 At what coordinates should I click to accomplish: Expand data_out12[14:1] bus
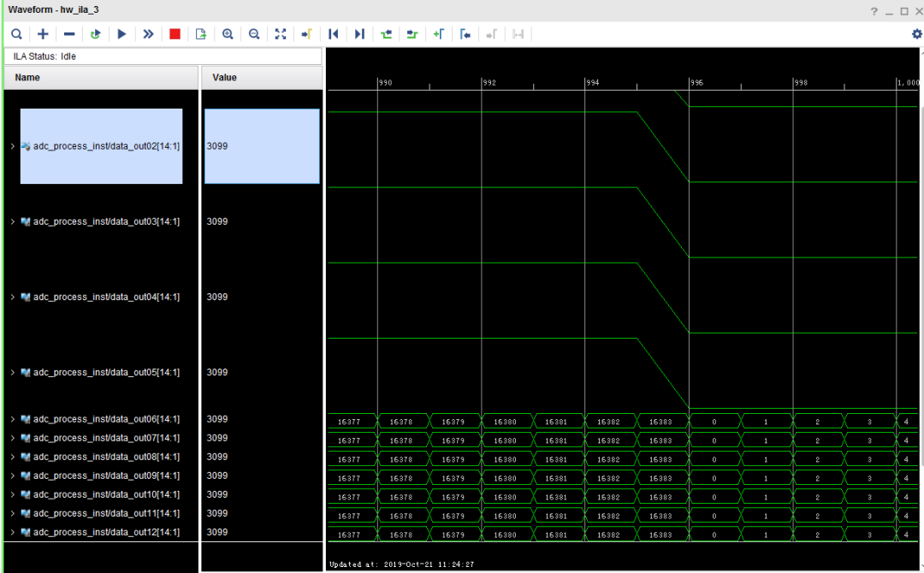(x=12, y=532)
